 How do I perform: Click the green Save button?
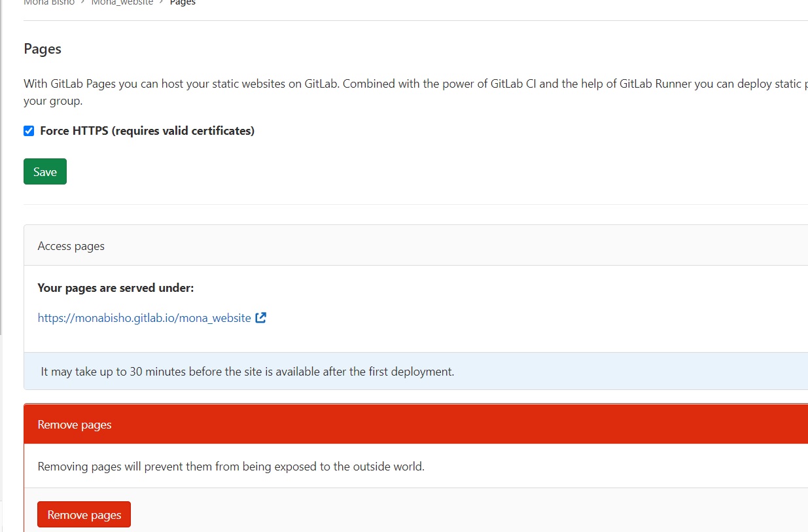point(45,171)
